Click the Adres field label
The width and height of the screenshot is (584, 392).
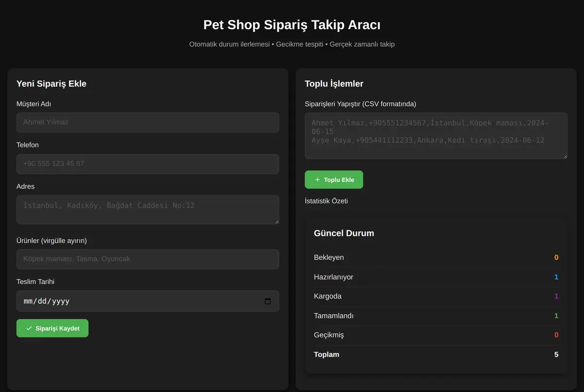tap(26, 186)
